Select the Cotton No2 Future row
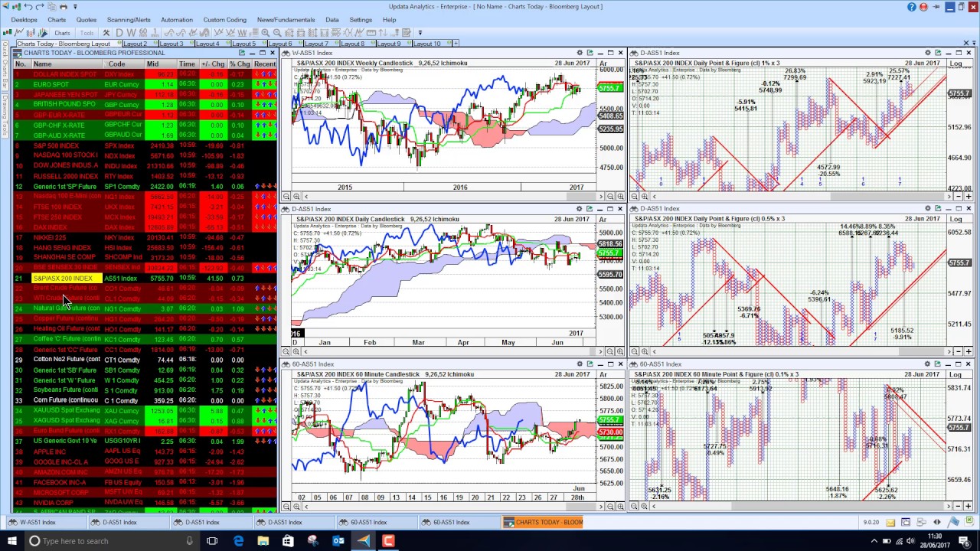This screenshot has height=551, width=980. coord(145,360)
